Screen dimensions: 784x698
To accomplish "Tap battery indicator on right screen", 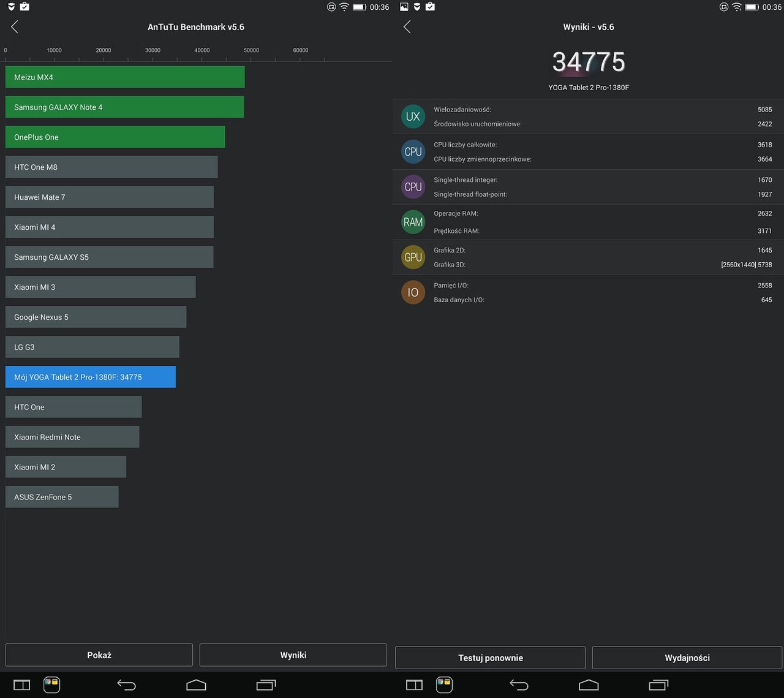I will (x=752, y=7).
